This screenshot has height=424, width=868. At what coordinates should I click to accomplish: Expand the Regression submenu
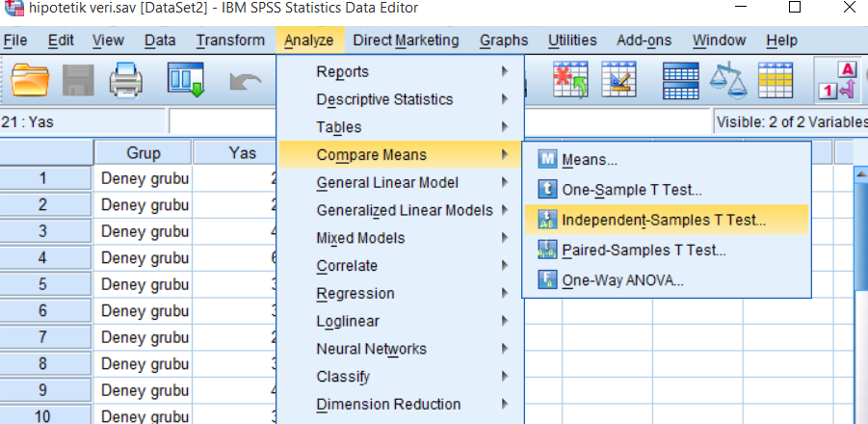[401, 293]
